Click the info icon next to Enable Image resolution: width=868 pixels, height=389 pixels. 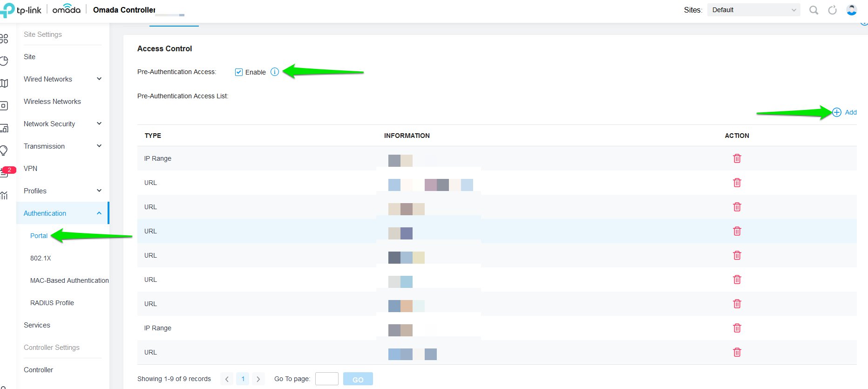click(275, 72)
